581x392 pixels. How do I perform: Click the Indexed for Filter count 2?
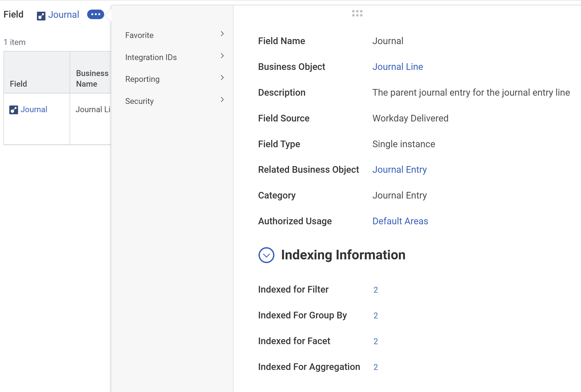(376, 290)
